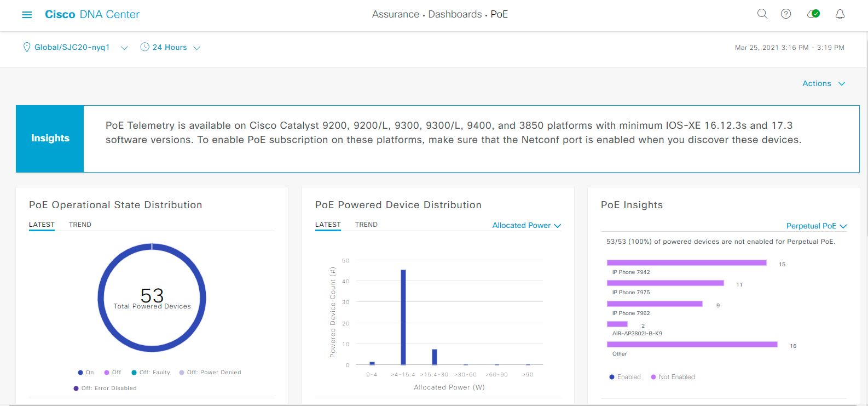Click the clock icon beside 24 Hours
Image resolution: width=868 pixels, height=406 pixels.
(x=145, y=47)
